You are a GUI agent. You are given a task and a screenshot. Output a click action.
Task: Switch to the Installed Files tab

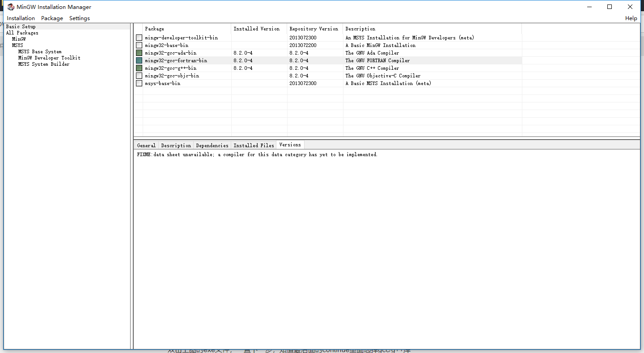point(254,145)
